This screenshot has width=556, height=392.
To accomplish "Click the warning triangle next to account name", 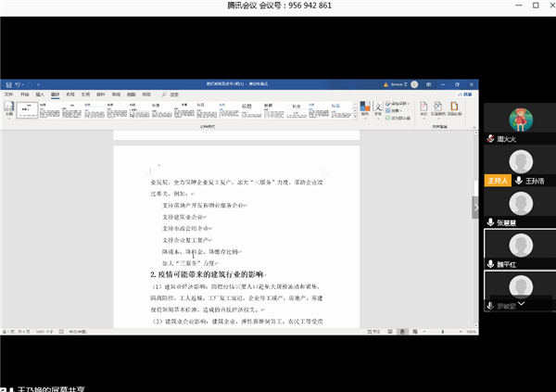I will pos(385,84).
